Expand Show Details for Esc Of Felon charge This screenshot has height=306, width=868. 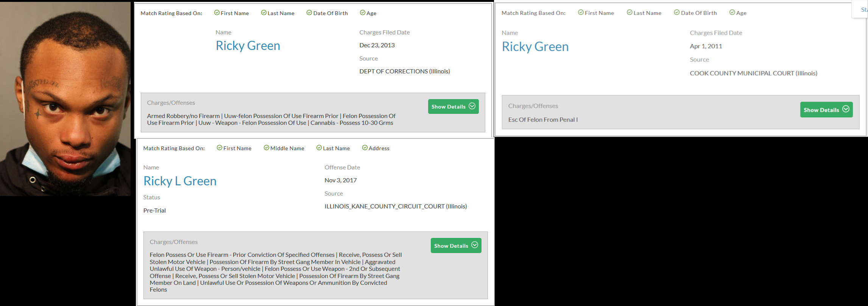(x=826, y=110)
